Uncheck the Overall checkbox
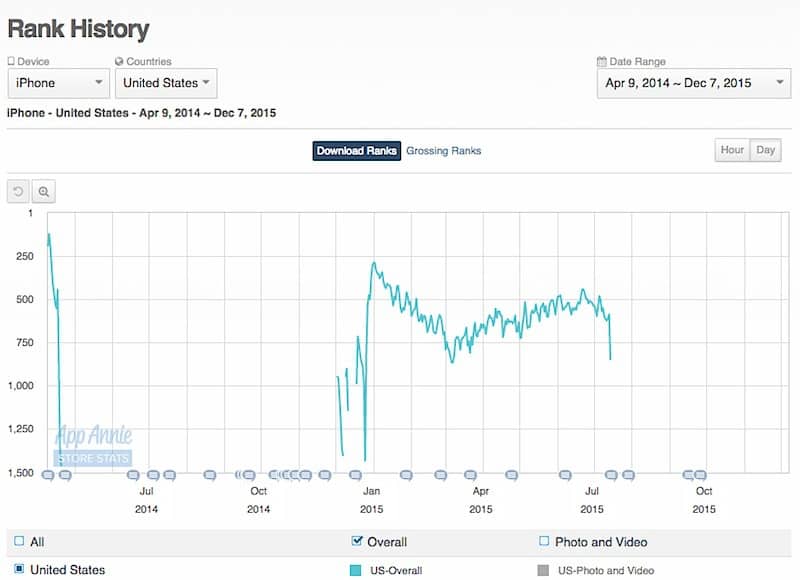The width and height of the screenshot is (800, 580). pos(357,542)
